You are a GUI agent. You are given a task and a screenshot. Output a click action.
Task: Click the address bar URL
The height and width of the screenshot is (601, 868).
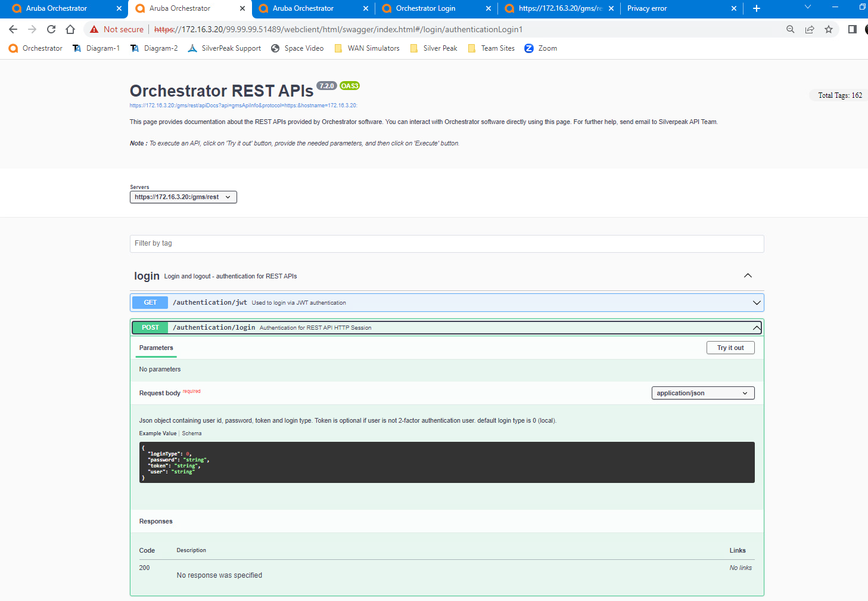338,29
